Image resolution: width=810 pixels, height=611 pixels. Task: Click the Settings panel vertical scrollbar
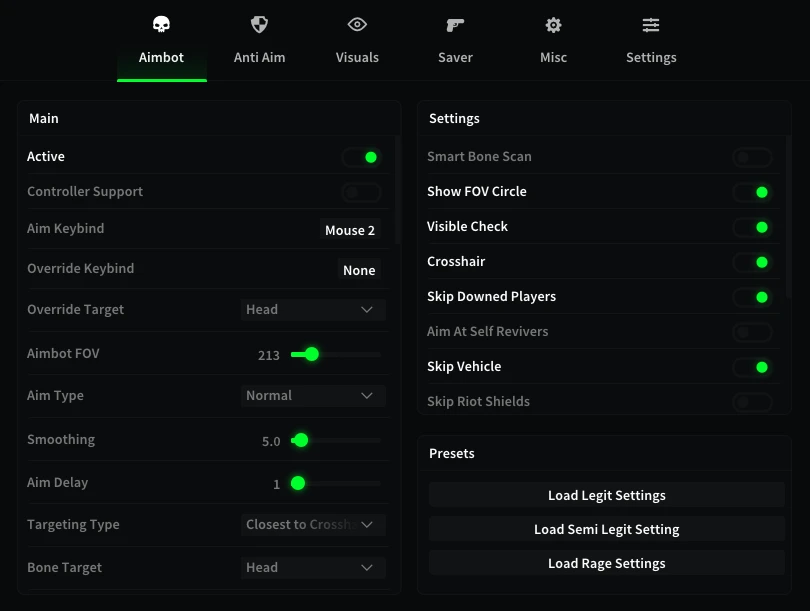tap(788, 217)
